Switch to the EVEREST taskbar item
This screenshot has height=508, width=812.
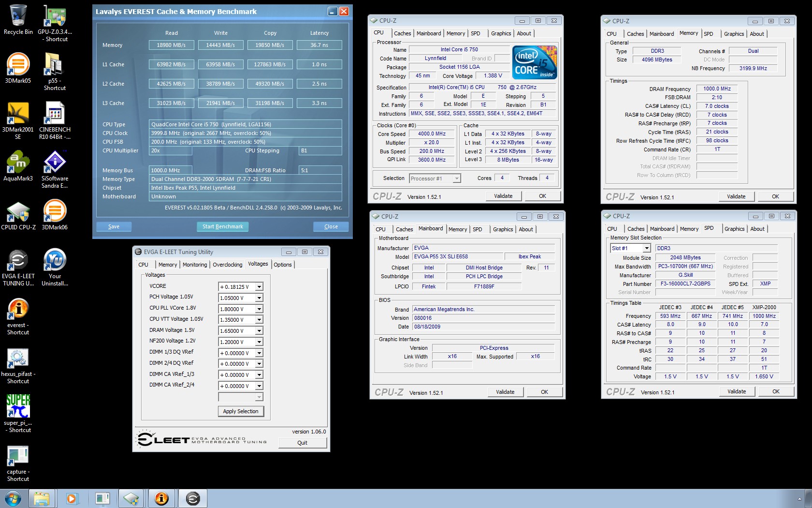coord(161,498)
